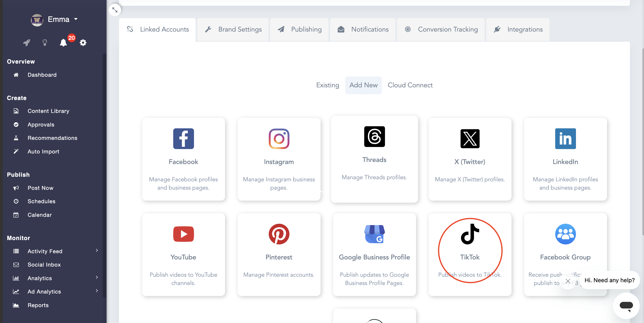Click the Hi. Need any help? message

click(x=609, y=280)
